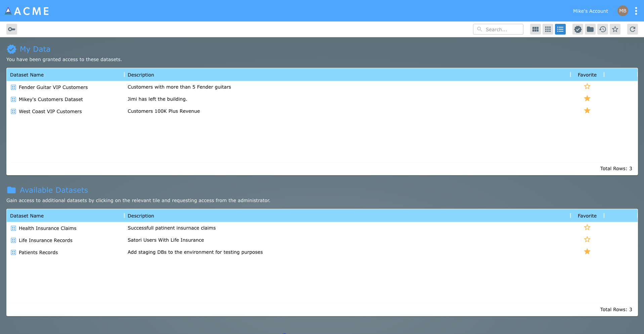
Task: Click dataset icon beside Fender Guitar VIP Customers
Action: coord(13,87)
